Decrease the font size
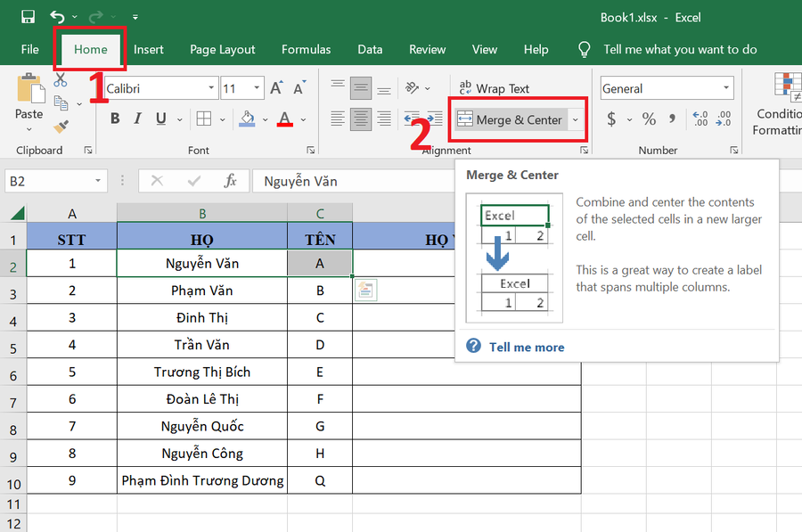This screenshot has height=532, width=802. [x=299, y=88]
